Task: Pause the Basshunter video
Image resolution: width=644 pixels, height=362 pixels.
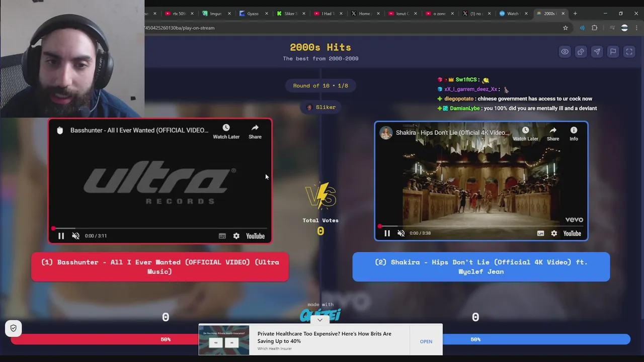Action: pyautogui.click(x=61, y=236)
